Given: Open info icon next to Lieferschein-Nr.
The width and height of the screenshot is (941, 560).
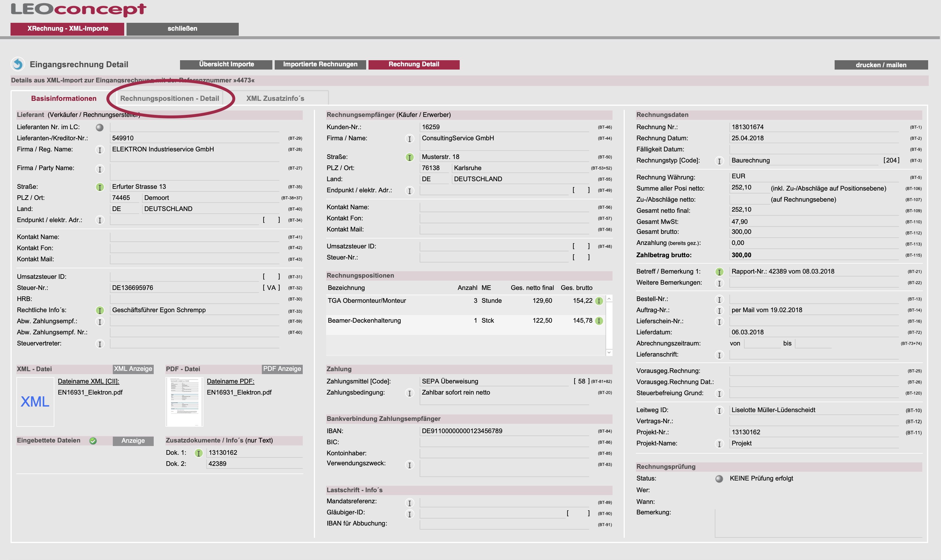Looking at the screenshot, I should tap(719, 322).
